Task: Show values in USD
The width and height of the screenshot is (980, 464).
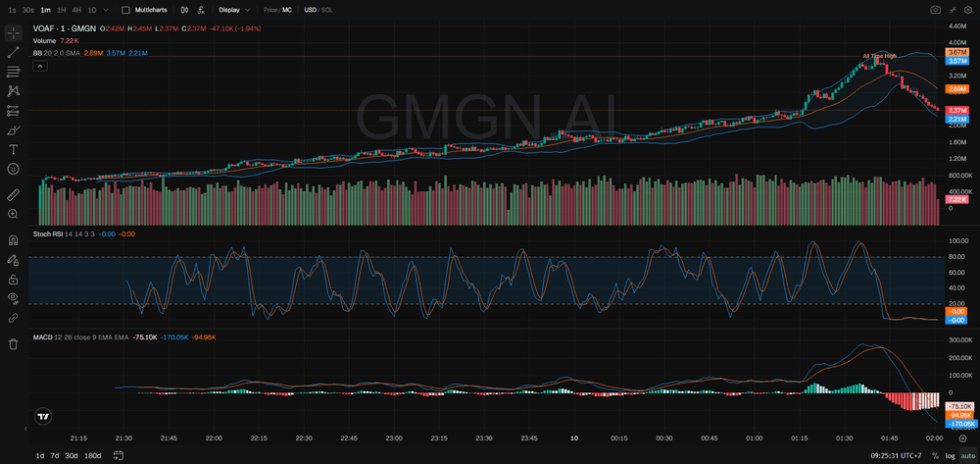Action: pos(310,10)
